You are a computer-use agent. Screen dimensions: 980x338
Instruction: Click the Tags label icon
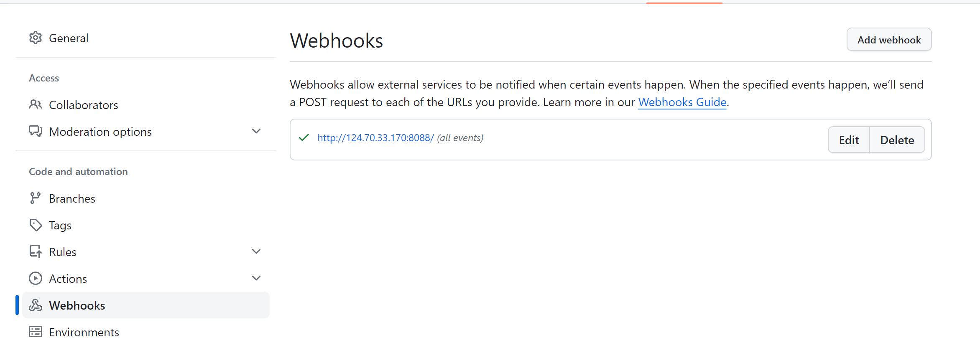pyautogui.click(x=36, y=225)
